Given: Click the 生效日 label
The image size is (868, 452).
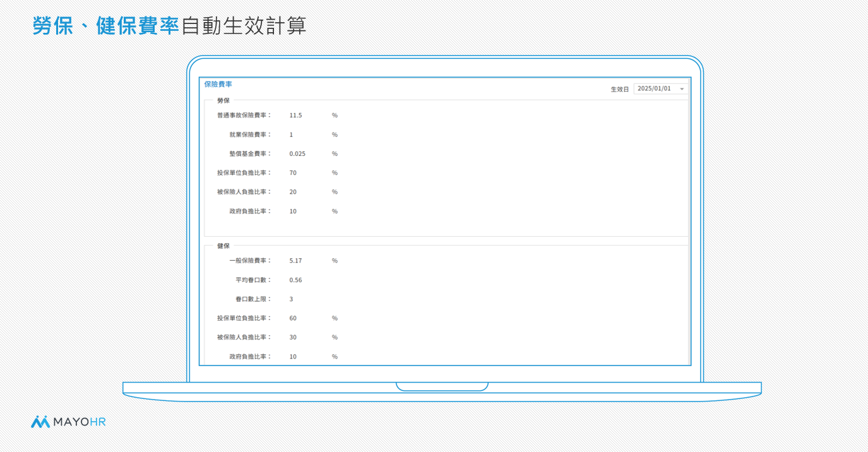Looking at the screenshot, I should 619,90.
